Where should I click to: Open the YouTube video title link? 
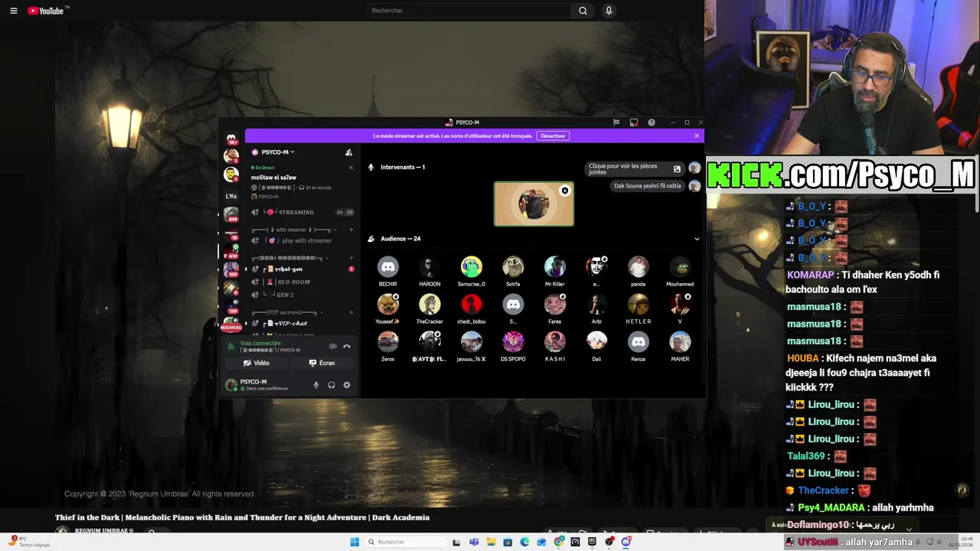[x=242, y=517]
